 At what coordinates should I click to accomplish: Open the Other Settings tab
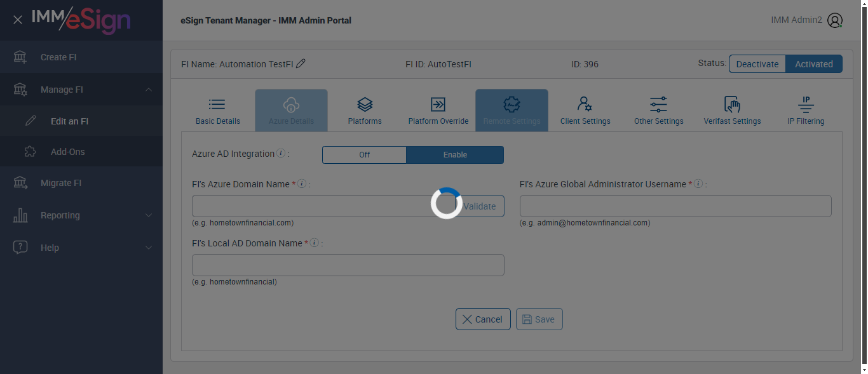pos(659,110)
